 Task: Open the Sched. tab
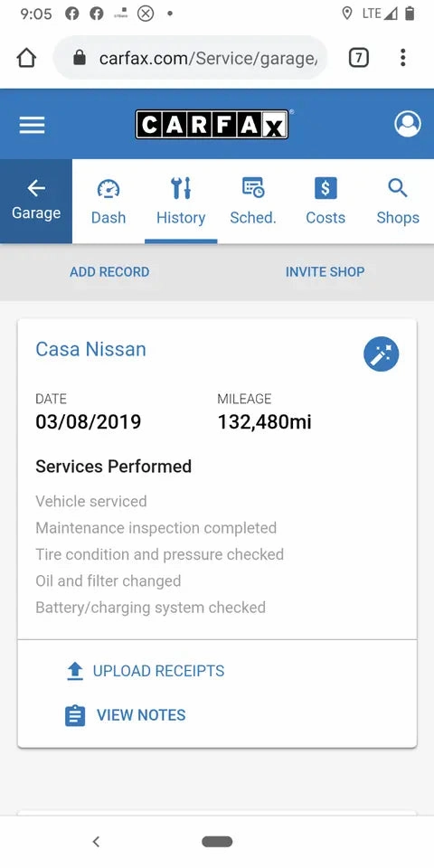[253, 201]
